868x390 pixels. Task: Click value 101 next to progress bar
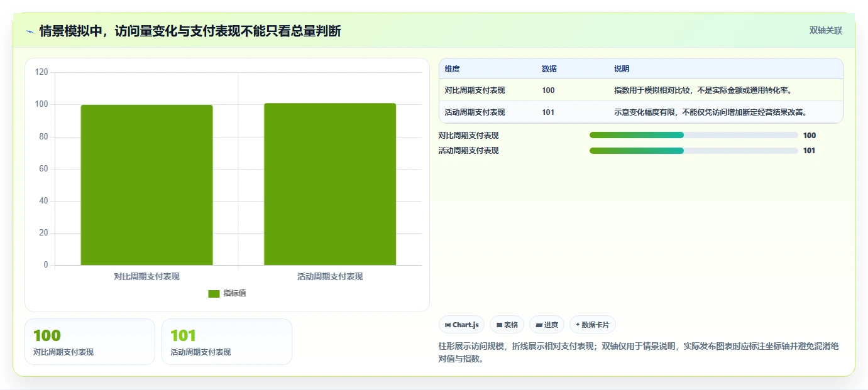pos(810,151)
